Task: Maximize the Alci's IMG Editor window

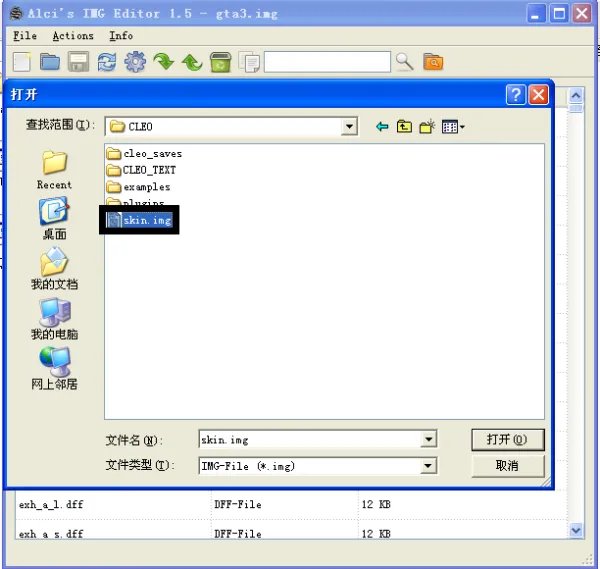Action: (559, 14)
